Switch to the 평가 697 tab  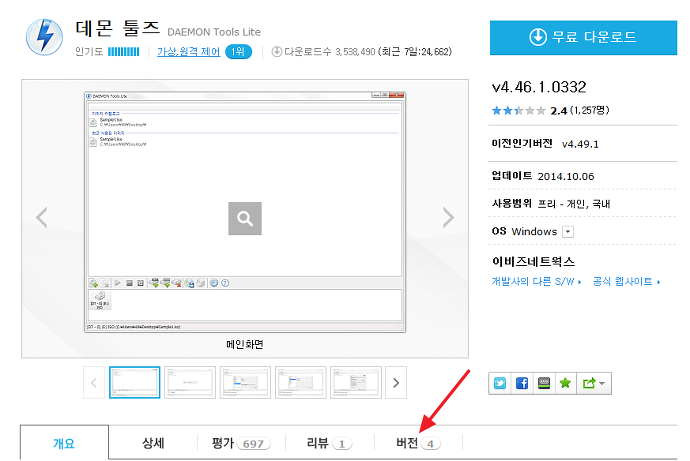click(x=241, y=443)
